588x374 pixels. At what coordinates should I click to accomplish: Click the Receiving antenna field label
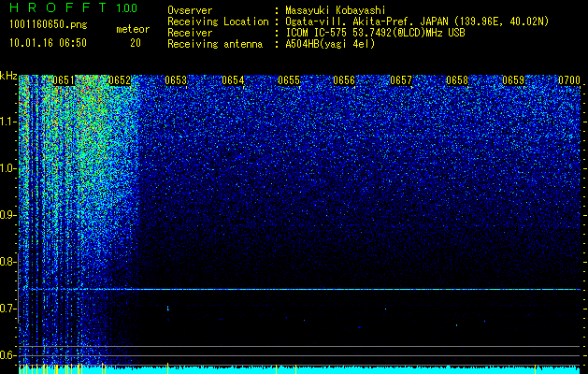(x=215, y=44)
